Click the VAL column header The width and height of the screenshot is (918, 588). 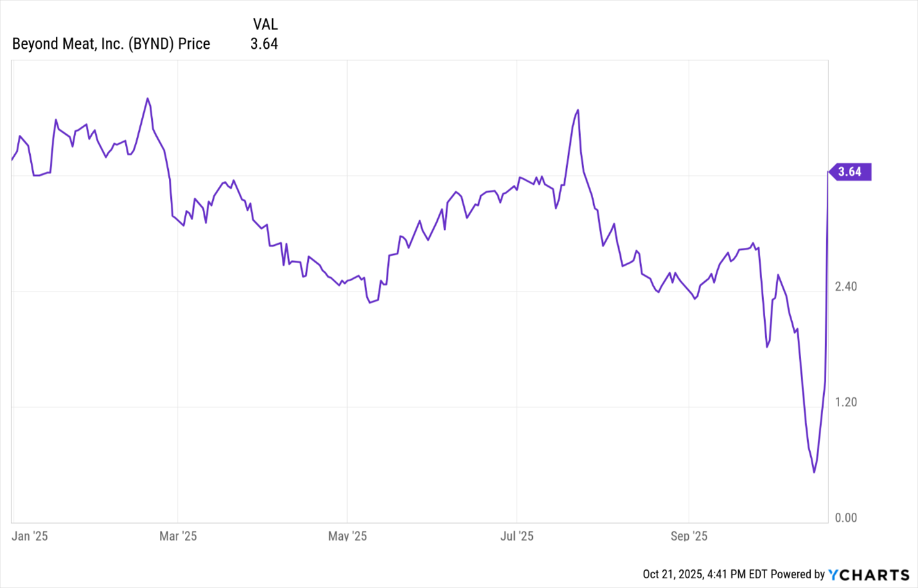(x=265, y=24)
